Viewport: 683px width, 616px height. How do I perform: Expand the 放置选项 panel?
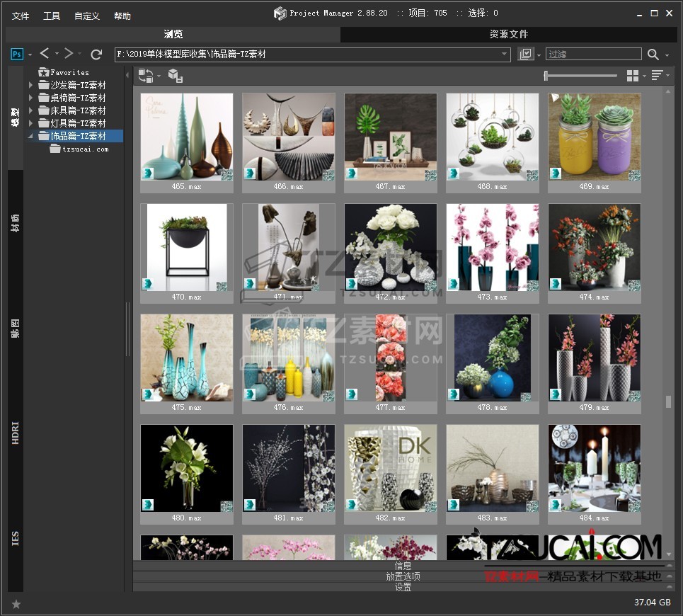[403, 576]
